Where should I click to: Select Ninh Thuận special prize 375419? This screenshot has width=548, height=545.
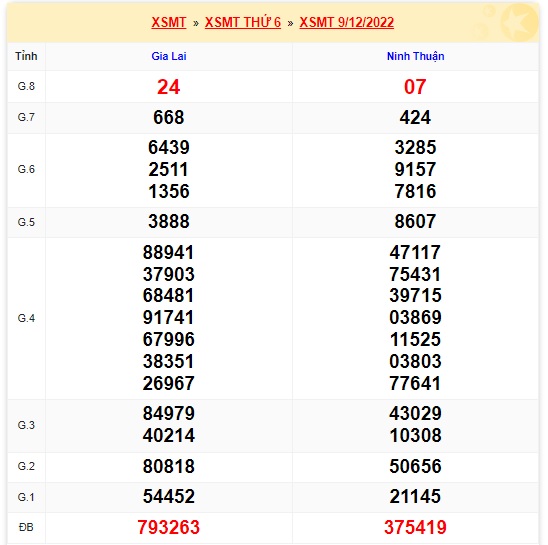[x=415, y=528]
